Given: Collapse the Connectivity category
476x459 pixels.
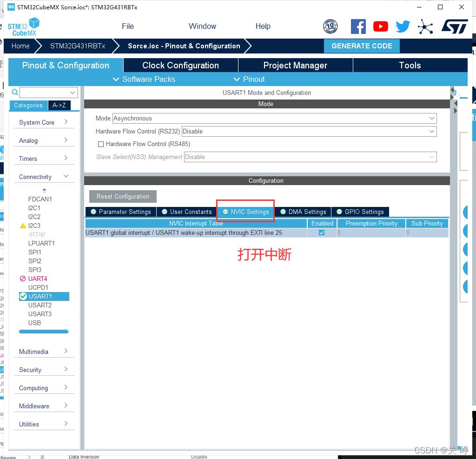Looking at the screenshot, I should [44, 177].
